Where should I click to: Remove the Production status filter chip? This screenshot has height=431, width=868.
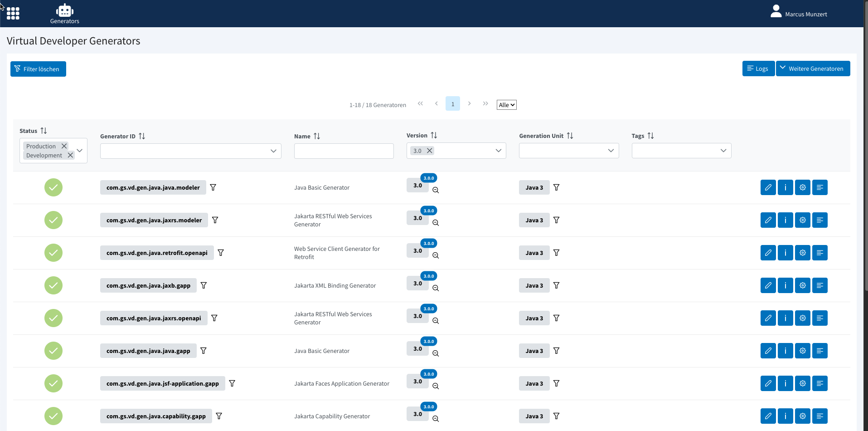pos(64,146)
